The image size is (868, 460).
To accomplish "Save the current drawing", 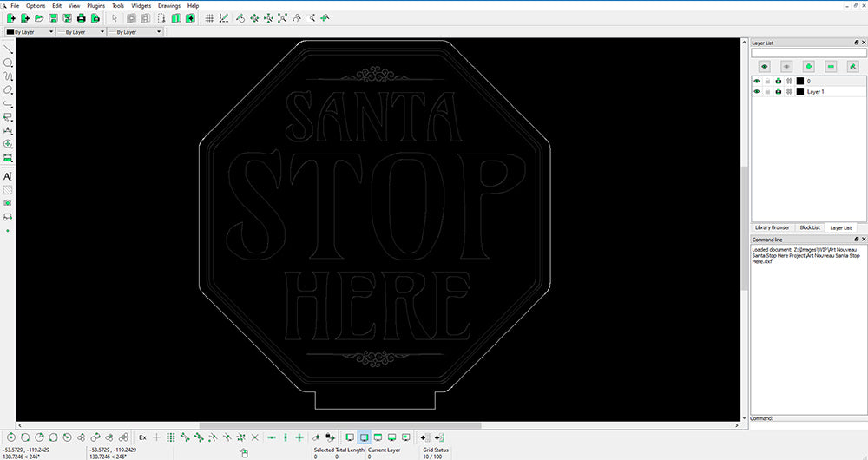I will [53, 18].
